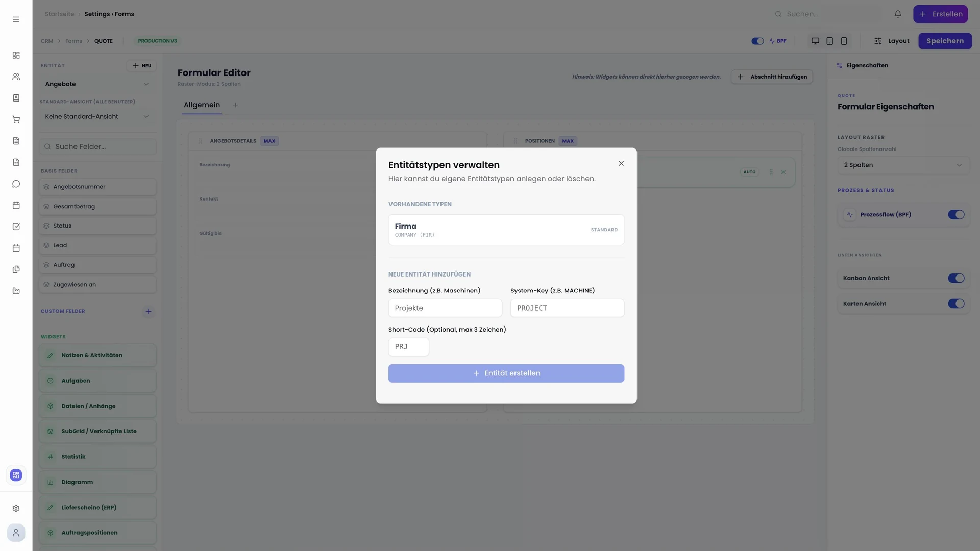Click Entität erstellen button

tap(506, 373)
